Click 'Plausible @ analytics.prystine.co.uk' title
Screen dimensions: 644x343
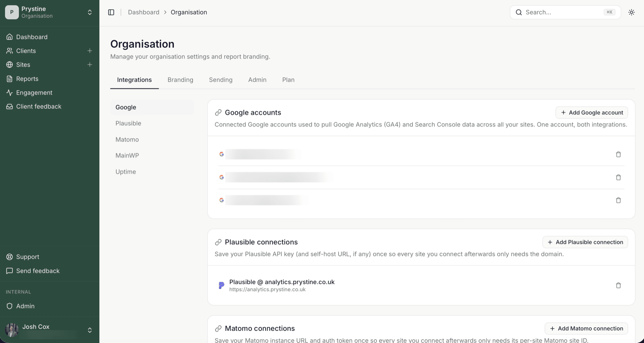[282, 282]
